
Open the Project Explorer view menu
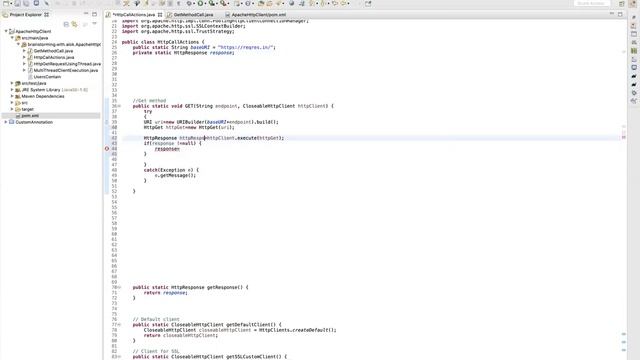point(94,24)
